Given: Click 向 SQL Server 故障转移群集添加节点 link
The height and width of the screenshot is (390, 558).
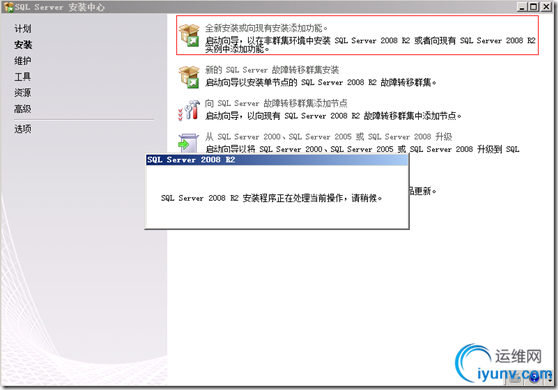Looking at the screenshot, I should (276, 103).
